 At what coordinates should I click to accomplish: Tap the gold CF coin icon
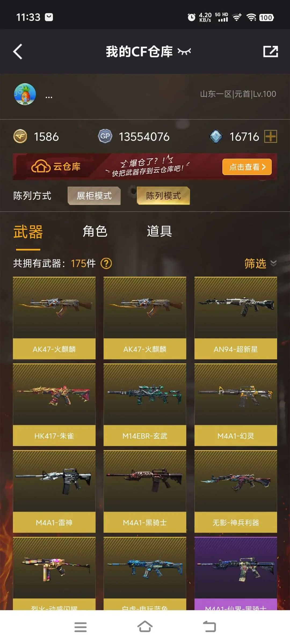(20, 136)
